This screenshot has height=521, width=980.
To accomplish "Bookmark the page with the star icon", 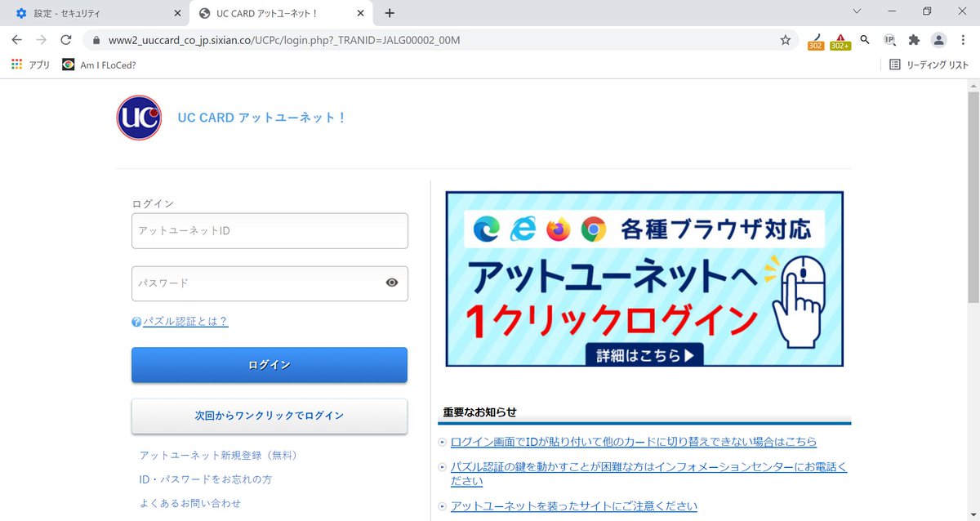I will (785, 39).
